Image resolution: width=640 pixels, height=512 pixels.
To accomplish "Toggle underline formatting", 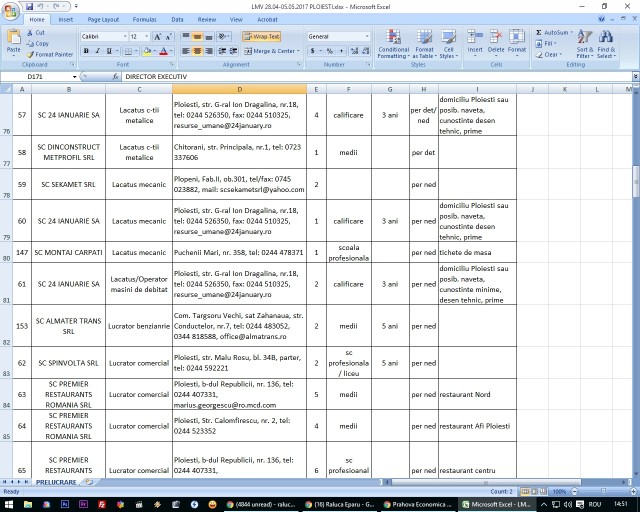I will point(109,51).
